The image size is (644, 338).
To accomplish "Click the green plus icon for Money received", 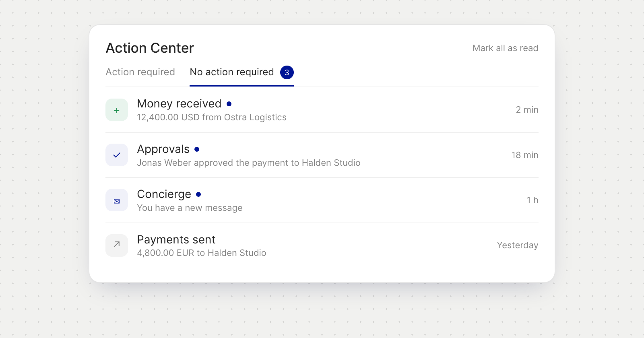I will tap(117, 110).
